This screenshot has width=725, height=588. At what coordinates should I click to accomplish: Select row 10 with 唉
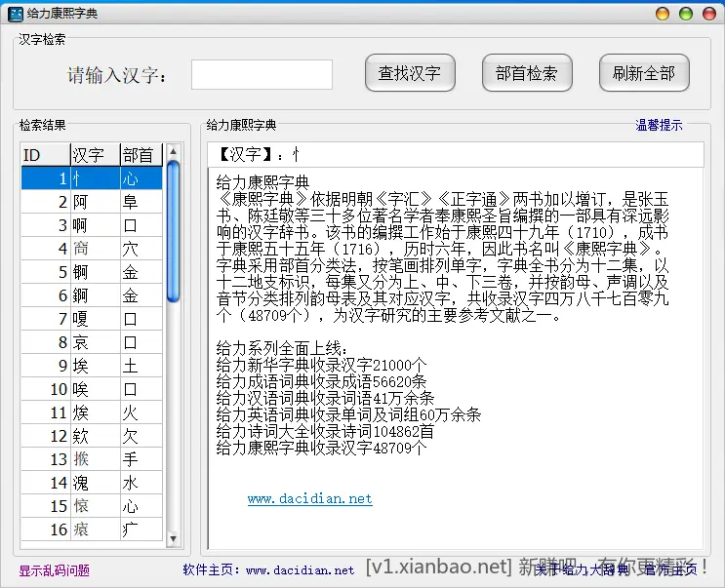92,389
